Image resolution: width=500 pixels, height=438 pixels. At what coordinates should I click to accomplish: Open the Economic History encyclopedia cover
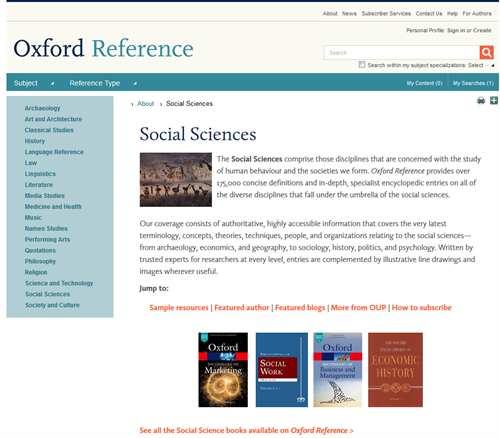coord(395,370)
